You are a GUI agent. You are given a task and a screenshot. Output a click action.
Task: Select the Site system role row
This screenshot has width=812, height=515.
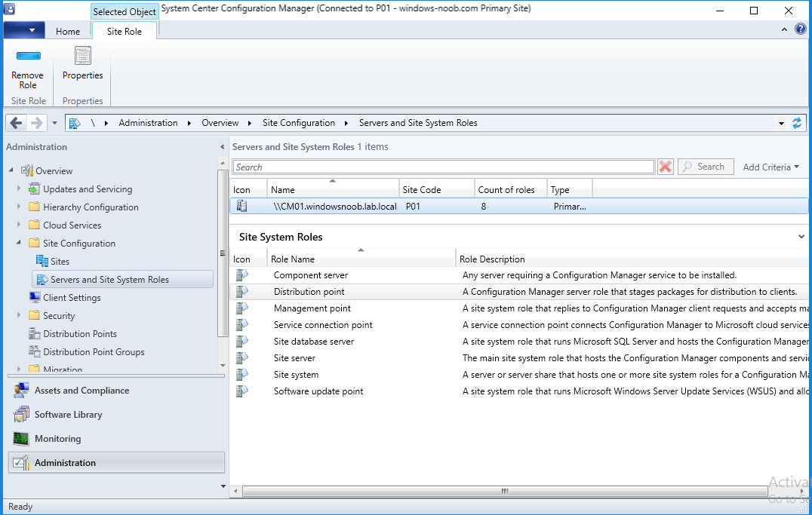tap(519, 375)
